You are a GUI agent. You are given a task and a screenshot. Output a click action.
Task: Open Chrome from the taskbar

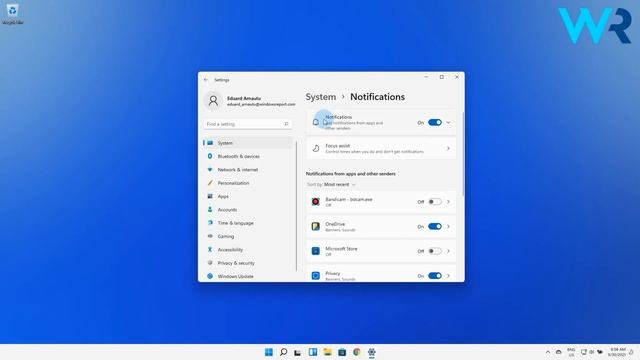coord(357,352)
